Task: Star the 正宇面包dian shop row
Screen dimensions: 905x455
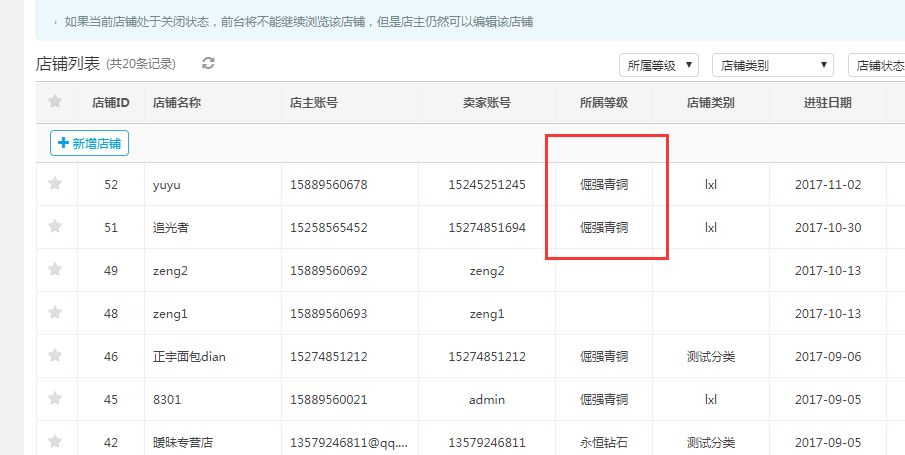Action: point(55,356)
